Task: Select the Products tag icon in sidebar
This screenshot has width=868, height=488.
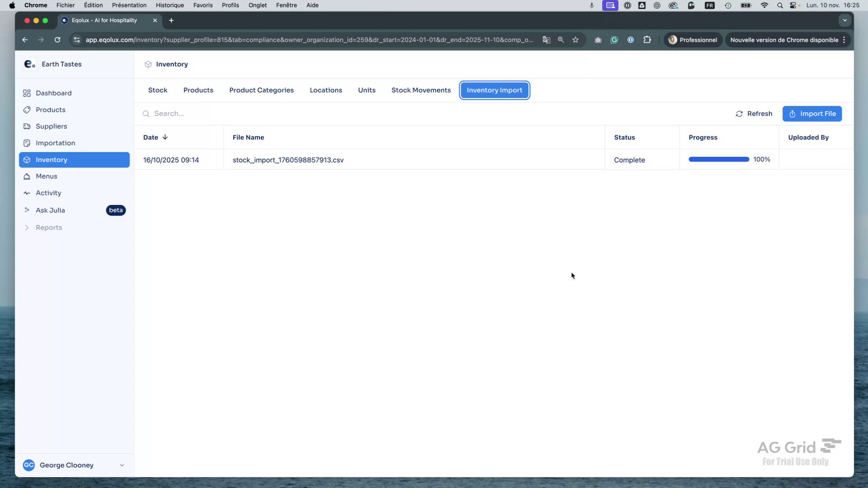Action: tap(27, 110)
